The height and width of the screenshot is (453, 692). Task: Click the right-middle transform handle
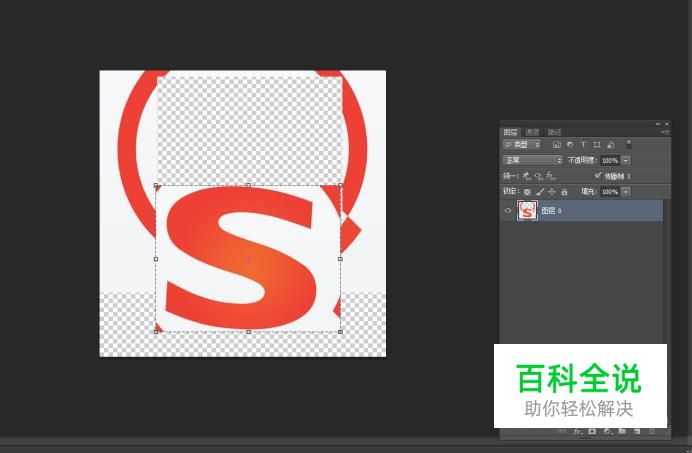(x=340, y=259)
